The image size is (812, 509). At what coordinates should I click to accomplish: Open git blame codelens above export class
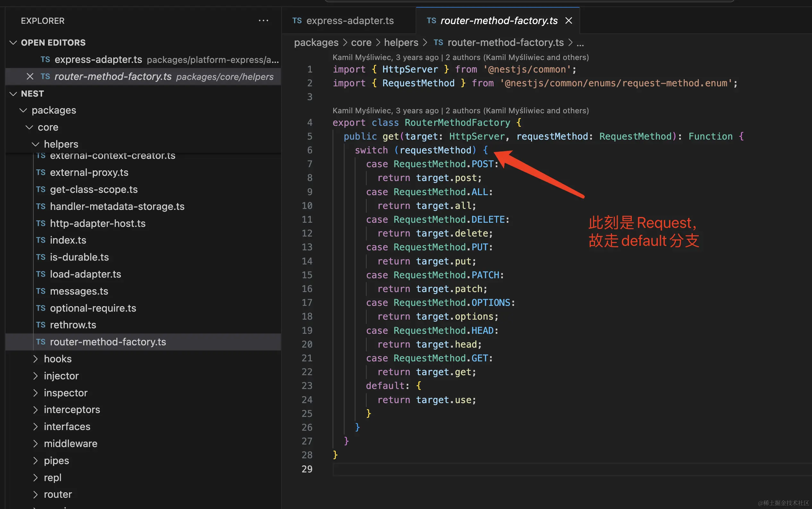coord(461,111)
